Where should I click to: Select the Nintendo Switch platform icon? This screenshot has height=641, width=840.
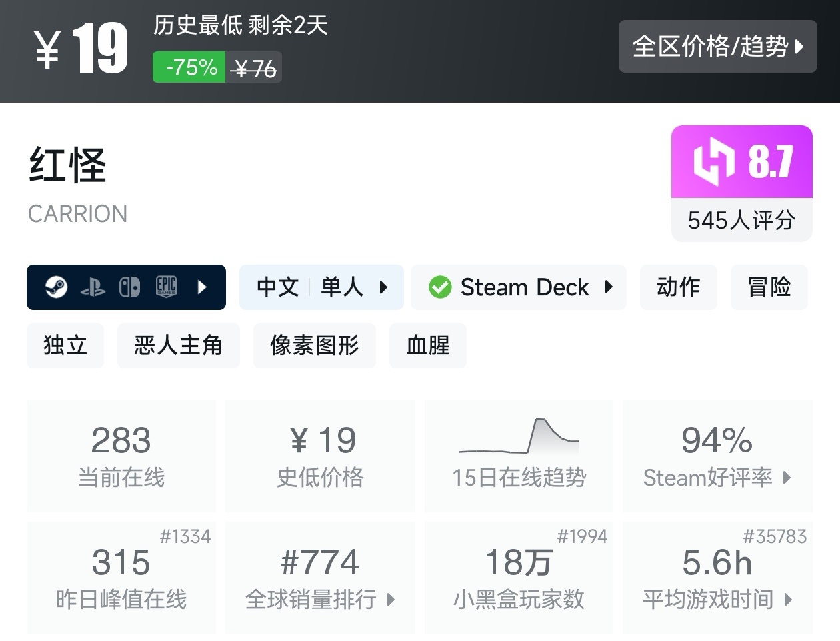tap(129, 287)
